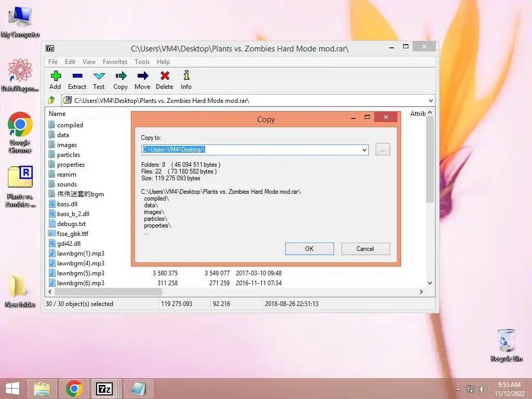Screen dimensions: 532x399
Task: Open the Edit menu
Action: [x=70, y=62]
